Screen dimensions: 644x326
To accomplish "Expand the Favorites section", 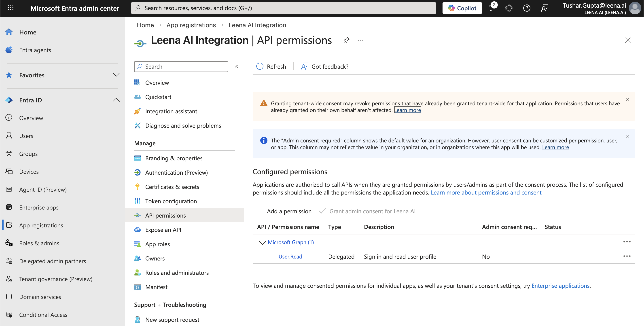I will point(116,75).
